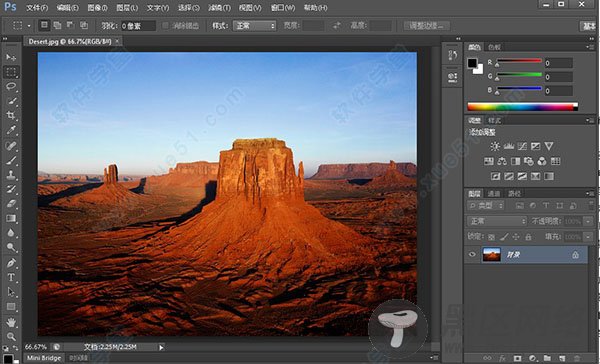This screenshot has height=364, width=600.
Task: Toggle visibility of the 背景 layer
Action: 472,255
